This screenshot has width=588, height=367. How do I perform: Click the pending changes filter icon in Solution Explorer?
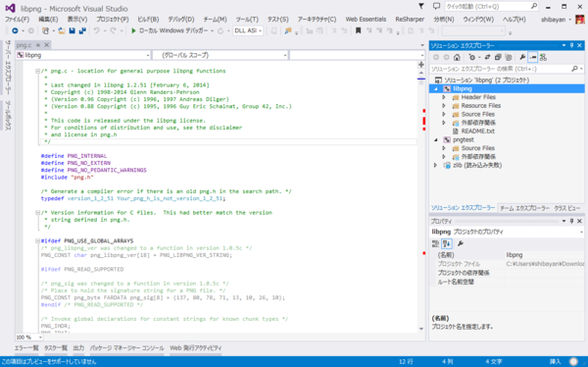click(471, 57)
